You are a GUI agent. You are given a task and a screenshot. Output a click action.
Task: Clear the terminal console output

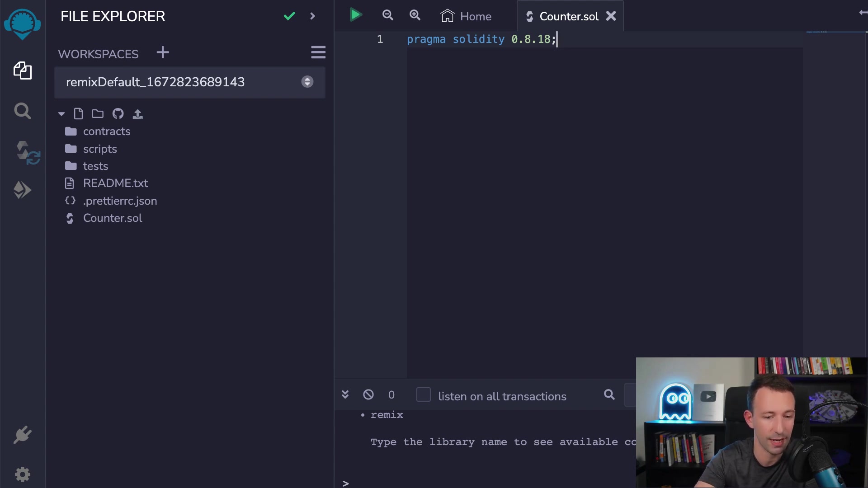368,394
